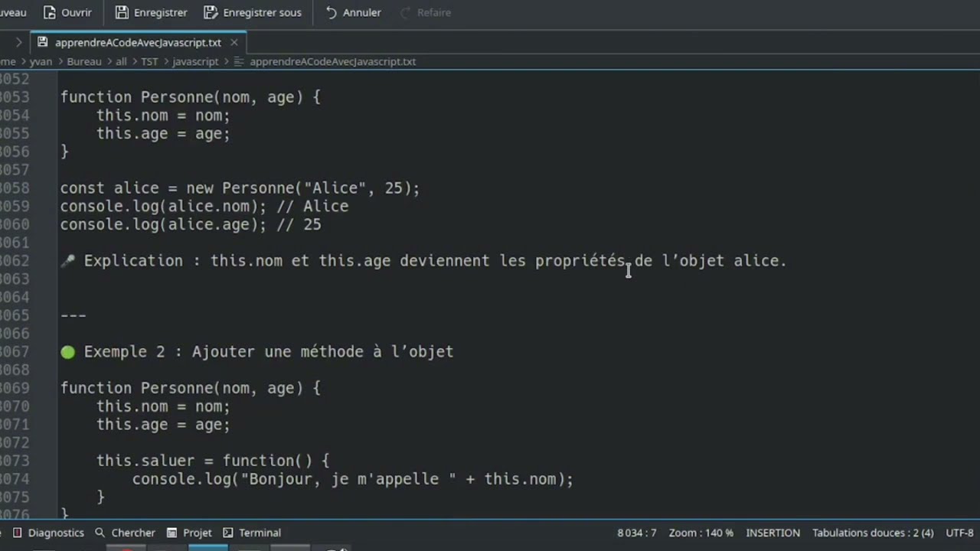980x551 pixels.
Task: Open Tabulations douces : 2 (4) settings
Action: click(873, 533)
